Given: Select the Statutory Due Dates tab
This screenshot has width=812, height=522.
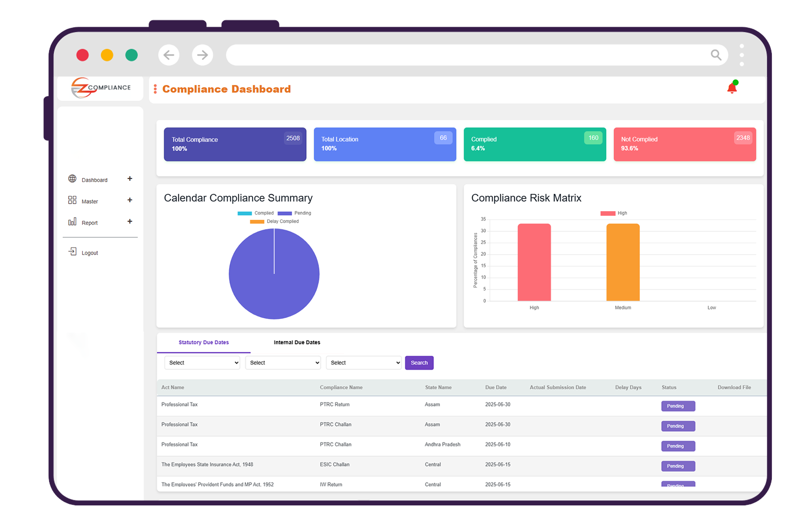Looking at the screenshot, I should tap(203, 342).
